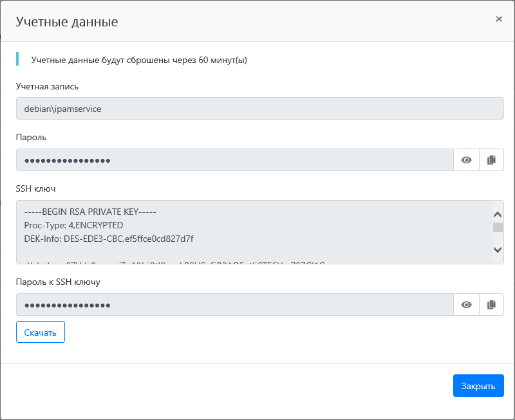Download the SSH key with Скачать
515x420 pixels.
pos(41,333)
